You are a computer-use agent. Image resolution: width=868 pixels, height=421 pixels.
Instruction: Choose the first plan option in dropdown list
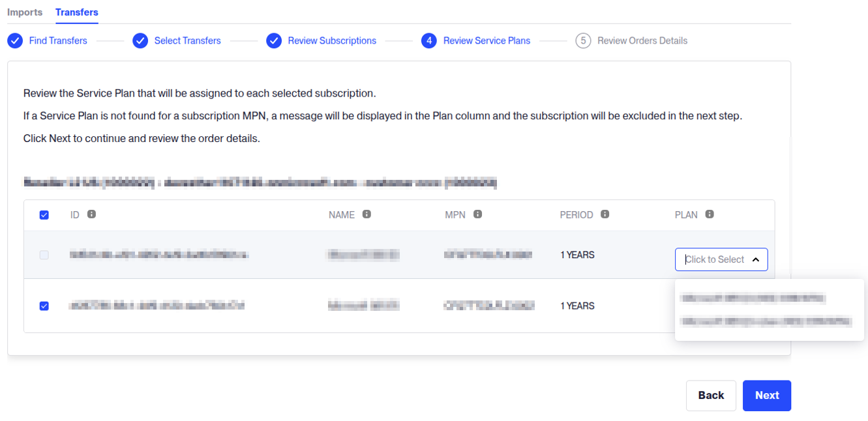point(753,298)
